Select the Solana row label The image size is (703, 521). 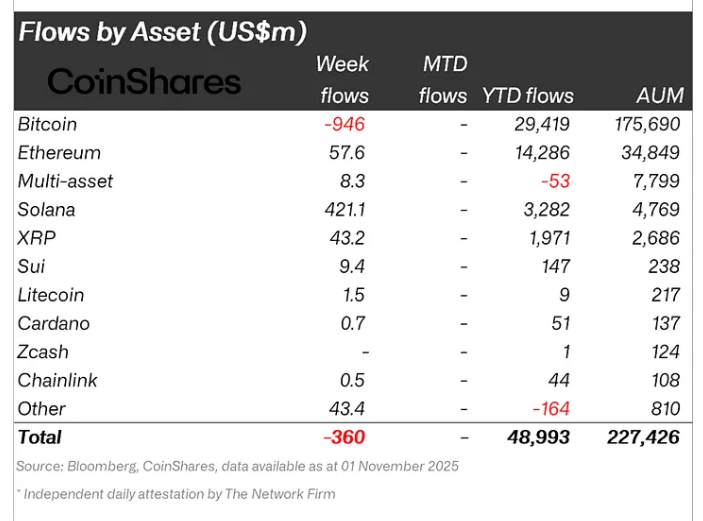[46, 210]
